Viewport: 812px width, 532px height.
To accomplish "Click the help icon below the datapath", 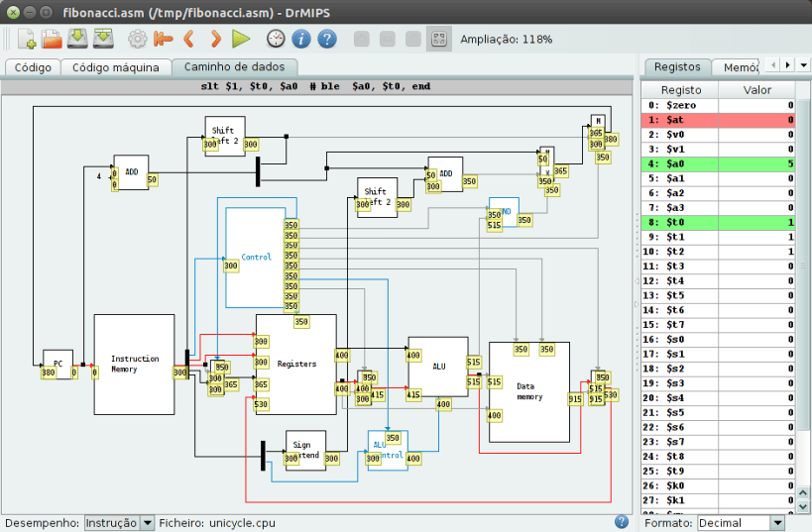I will click(x=622, y=521).
